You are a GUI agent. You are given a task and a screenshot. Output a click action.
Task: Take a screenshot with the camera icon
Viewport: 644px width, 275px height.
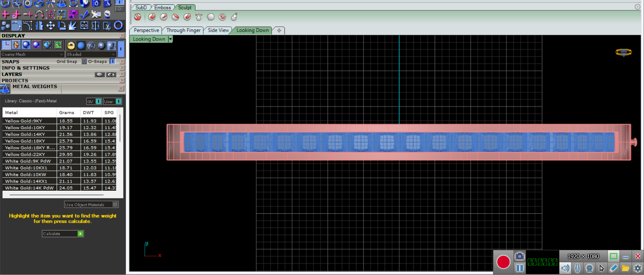pos(519,256)
